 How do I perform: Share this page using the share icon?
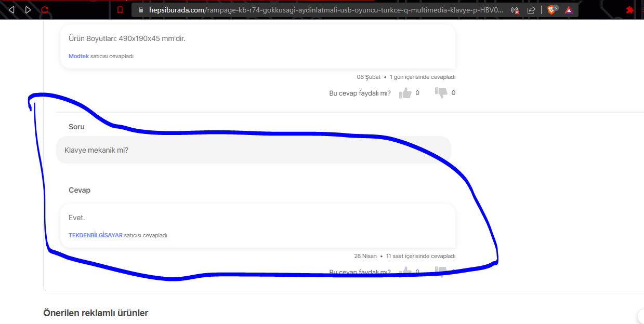tap(531, 10)
